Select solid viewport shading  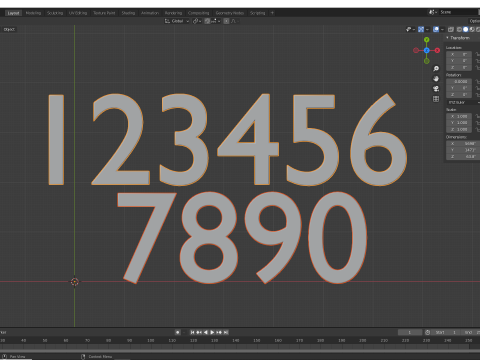pyautogui.click(x=465, y=29)
